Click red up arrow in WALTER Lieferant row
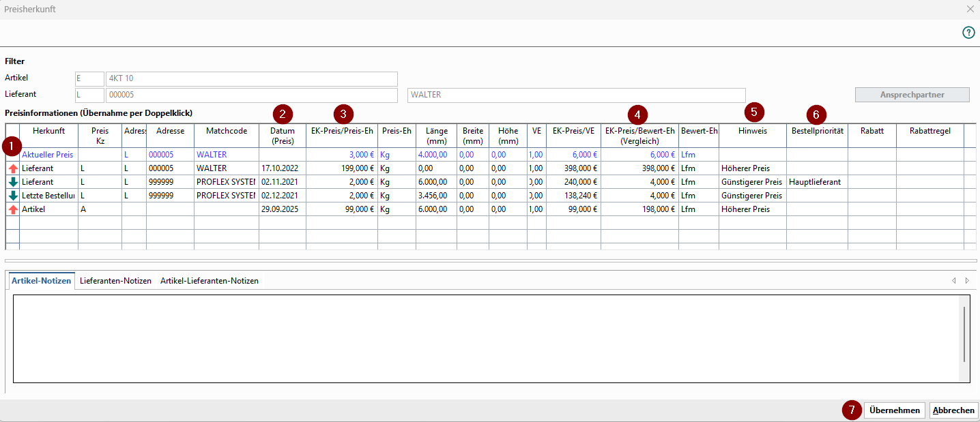The width and height of the screenshot is (980, 422). 13,168
